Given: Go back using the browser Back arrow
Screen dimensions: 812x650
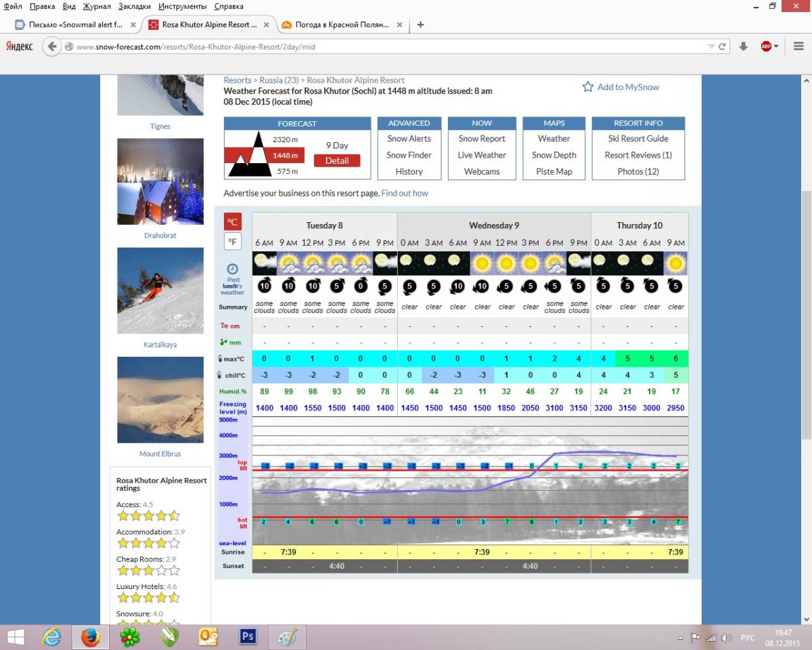Looking at the screenshot, I should tap(52, 47).
